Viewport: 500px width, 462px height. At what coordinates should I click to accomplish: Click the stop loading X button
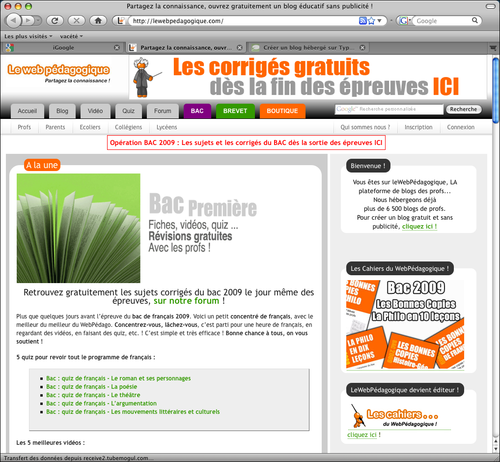click(76, 21)
